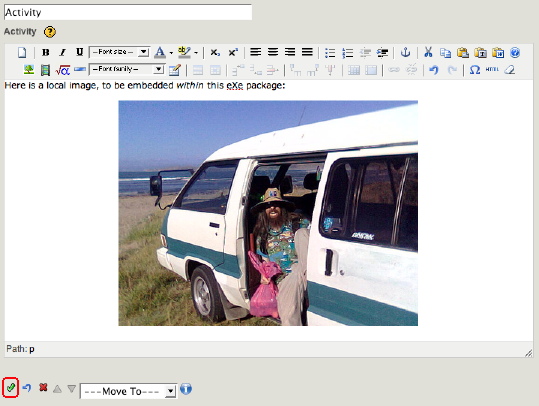Toggle bold formatting
Screen dimensions: 539x406
tap(45, 53)
